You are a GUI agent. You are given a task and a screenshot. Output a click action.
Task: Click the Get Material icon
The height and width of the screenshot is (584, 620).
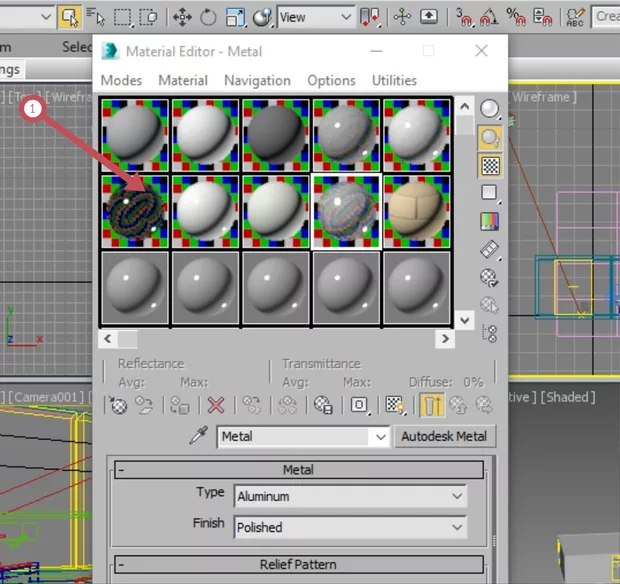pos(119,405)
